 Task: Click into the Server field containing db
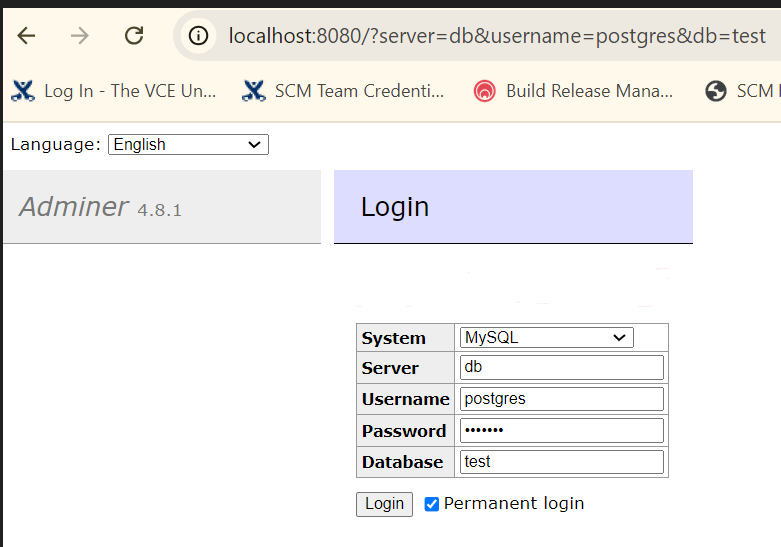click(x=561, y=368)
